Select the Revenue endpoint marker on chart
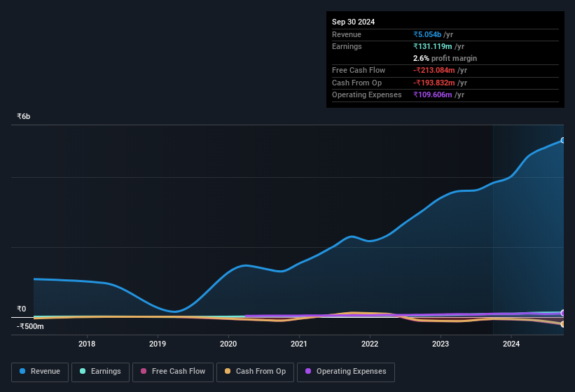575x392 pixels. click(x=563, y=140)
